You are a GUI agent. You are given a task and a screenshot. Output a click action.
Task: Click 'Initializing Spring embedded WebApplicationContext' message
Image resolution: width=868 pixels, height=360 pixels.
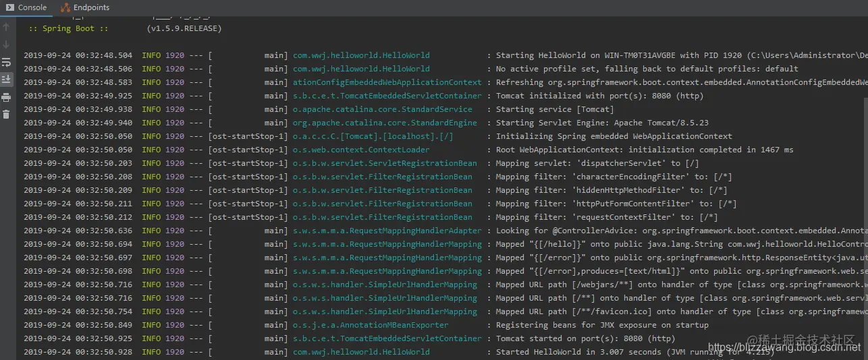pyautogui.click(x=614, y=136)
